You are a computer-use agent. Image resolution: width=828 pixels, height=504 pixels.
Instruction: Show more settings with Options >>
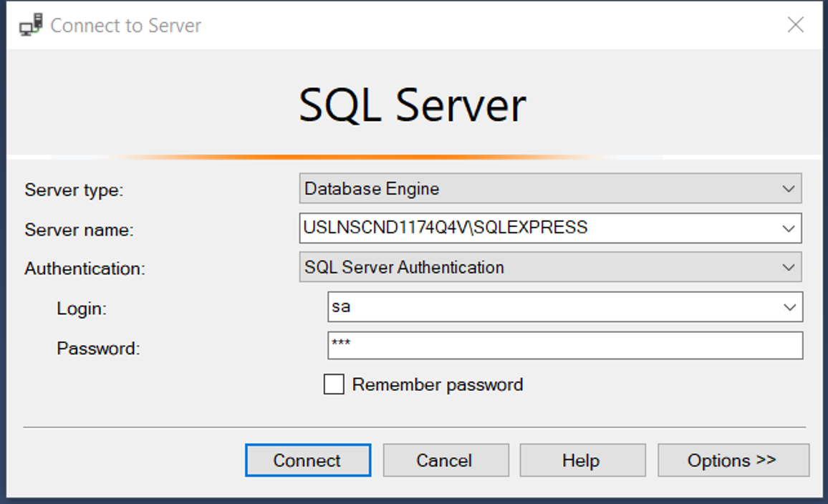pos(733,460)
